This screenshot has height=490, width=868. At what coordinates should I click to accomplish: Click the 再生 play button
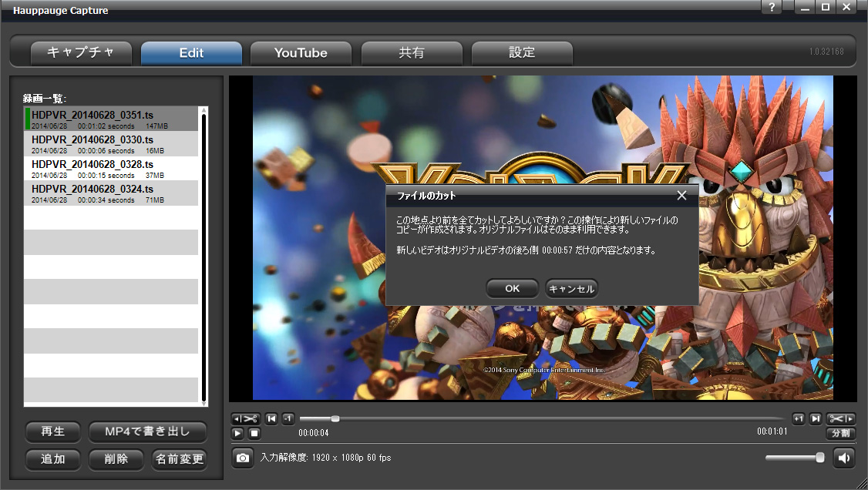[x=53, y=431]
